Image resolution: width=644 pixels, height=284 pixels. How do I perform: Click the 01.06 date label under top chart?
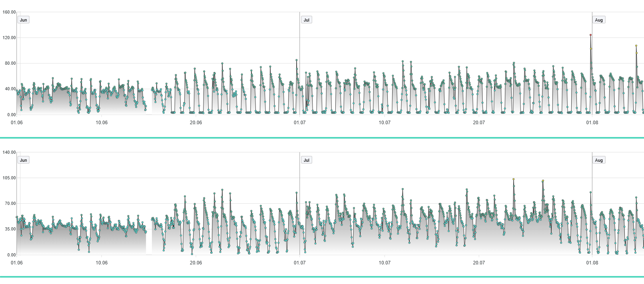(x=17, y=123)
